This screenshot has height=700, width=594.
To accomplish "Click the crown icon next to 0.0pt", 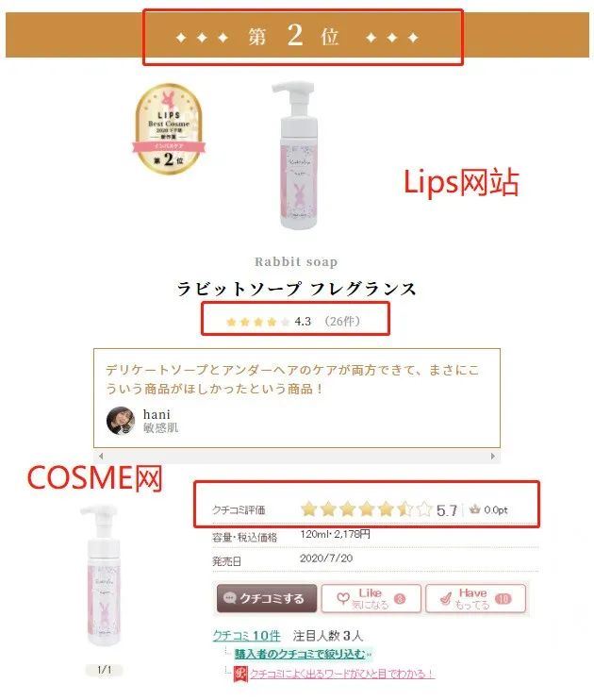I will click(474, 508).
